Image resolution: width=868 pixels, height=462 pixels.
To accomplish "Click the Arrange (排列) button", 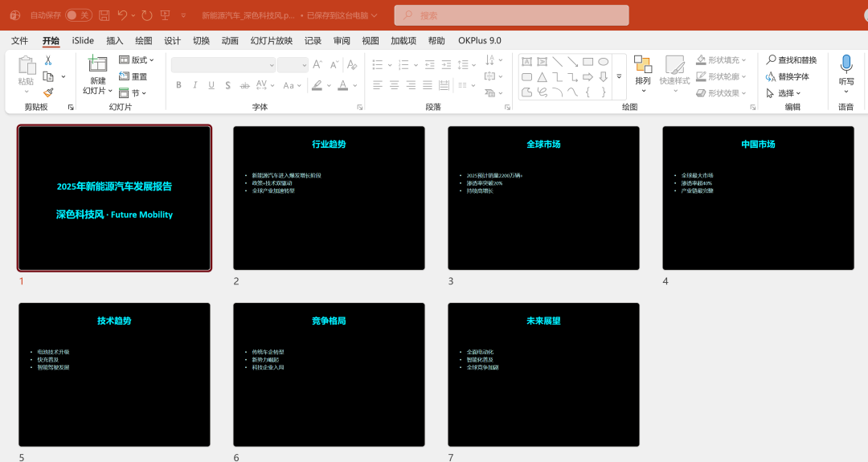I will point(643,72).
